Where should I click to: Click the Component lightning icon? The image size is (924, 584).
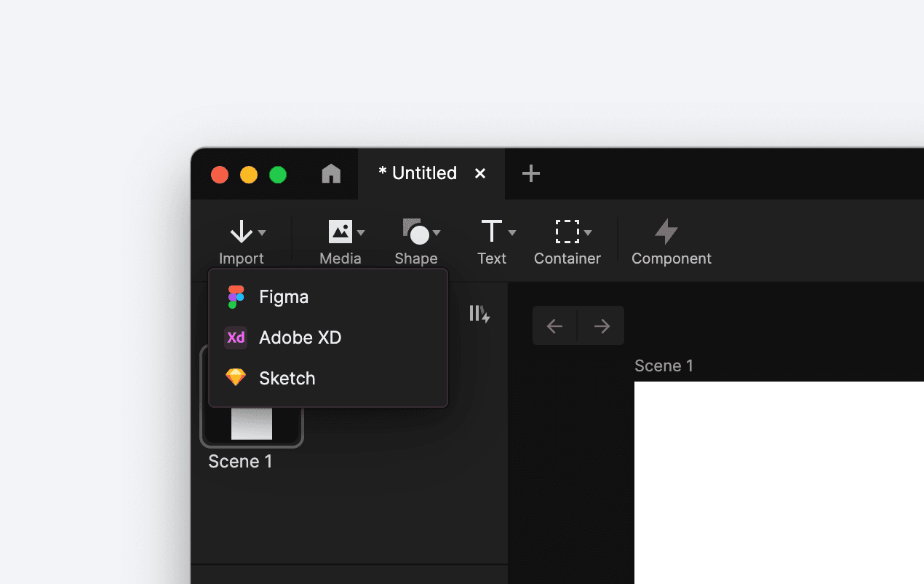pyautogui.click(x=666, y=230)
